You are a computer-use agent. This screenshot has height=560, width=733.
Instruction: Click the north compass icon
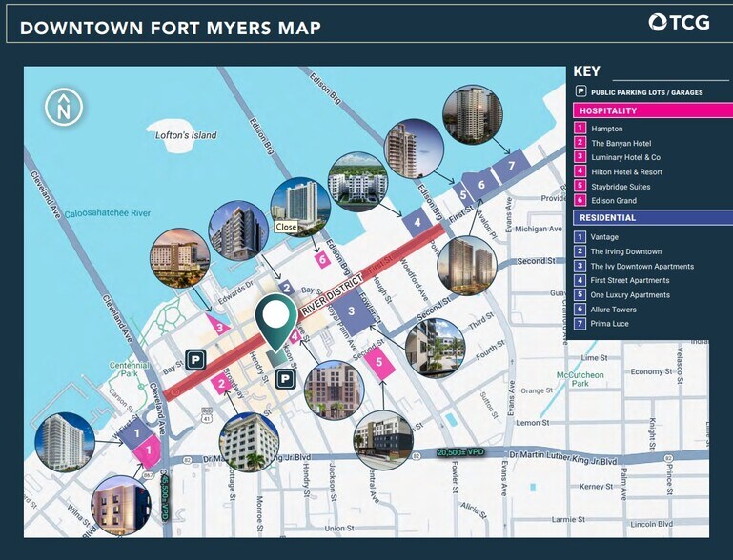[64, 107]
